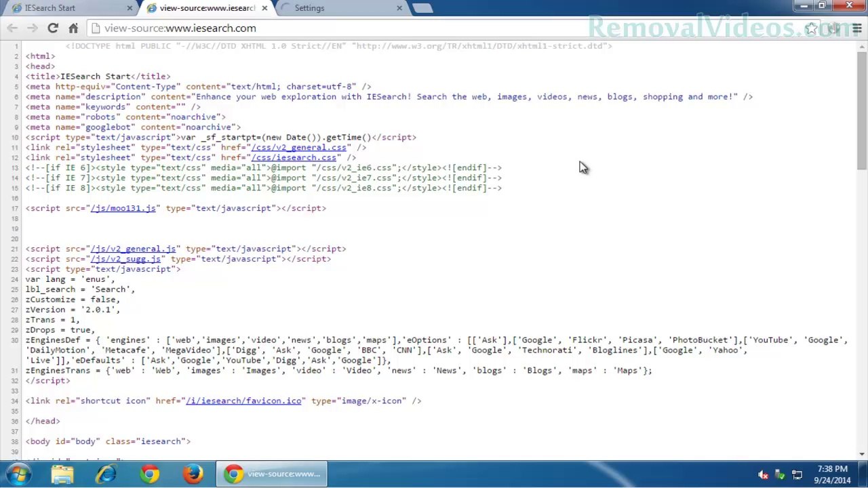The width and height of the screenshot is (868, 488).
Task: Launch Internet Explorer from the taskbar
Action: (106, 474)
